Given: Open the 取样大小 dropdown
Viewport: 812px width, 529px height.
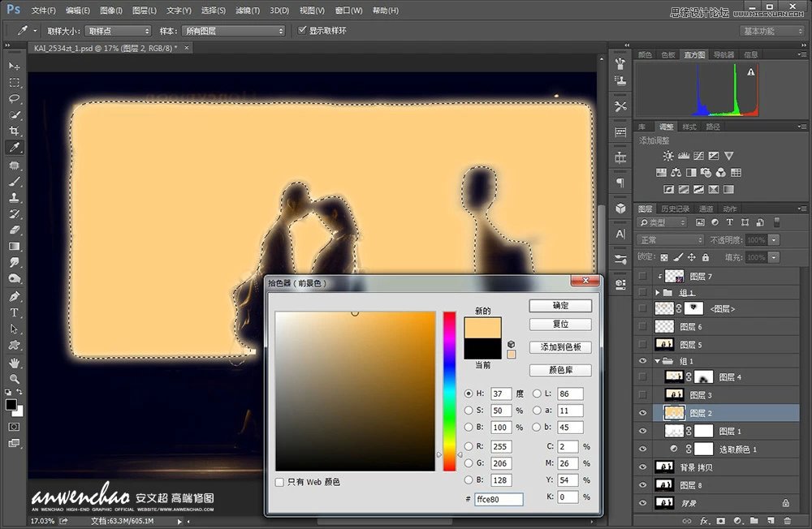Looking at the screenshot, I should pyautogui.click(x=118, y=31).
